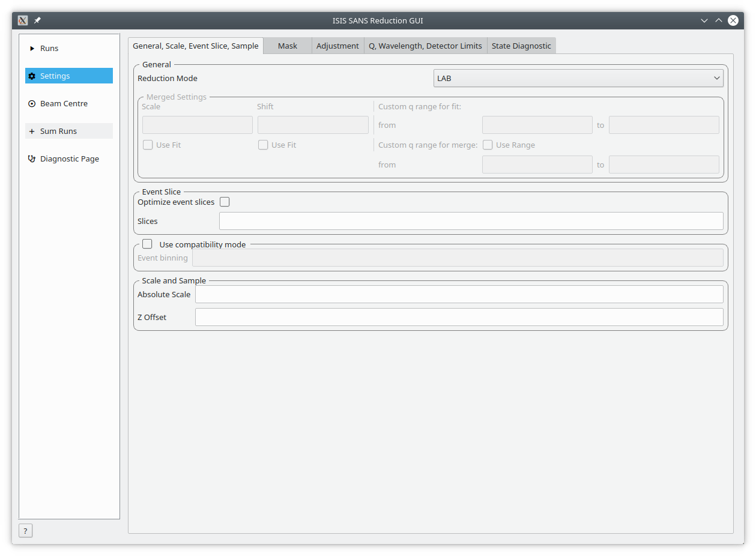Click the Beam Centre target icon
This screenshot has height=556, width=756.
32,104
